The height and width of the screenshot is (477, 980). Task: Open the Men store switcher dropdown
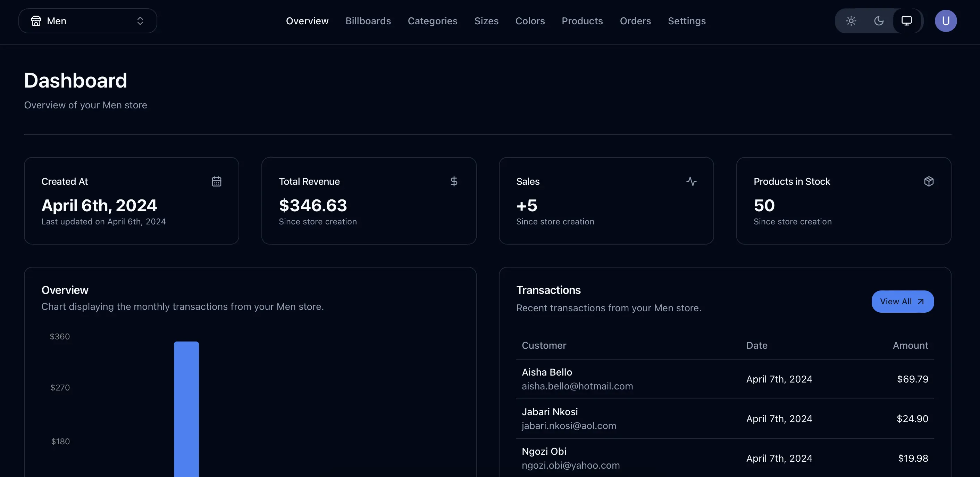coord(87,21)
